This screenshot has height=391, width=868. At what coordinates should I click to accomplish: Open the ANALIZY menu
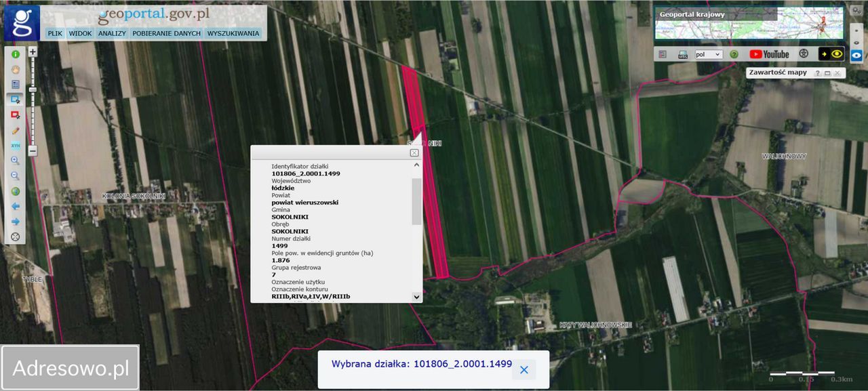(x=111, y=33)
